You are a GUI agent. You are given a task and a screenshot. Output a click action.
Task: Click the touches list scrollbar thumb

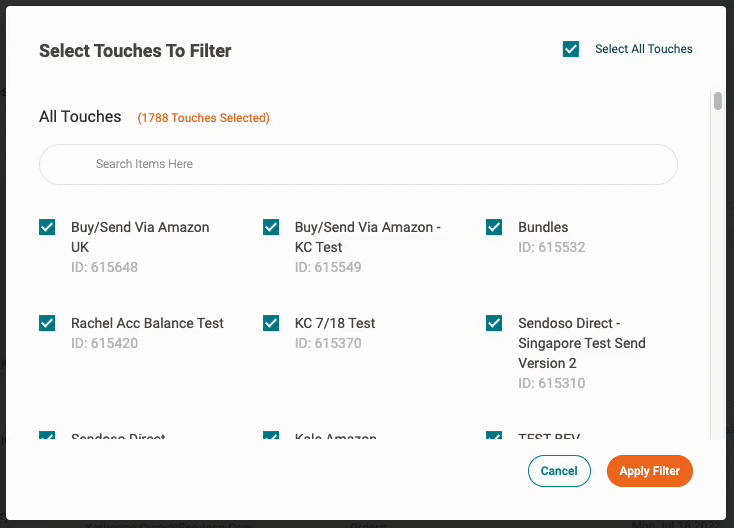click(718, 101)
